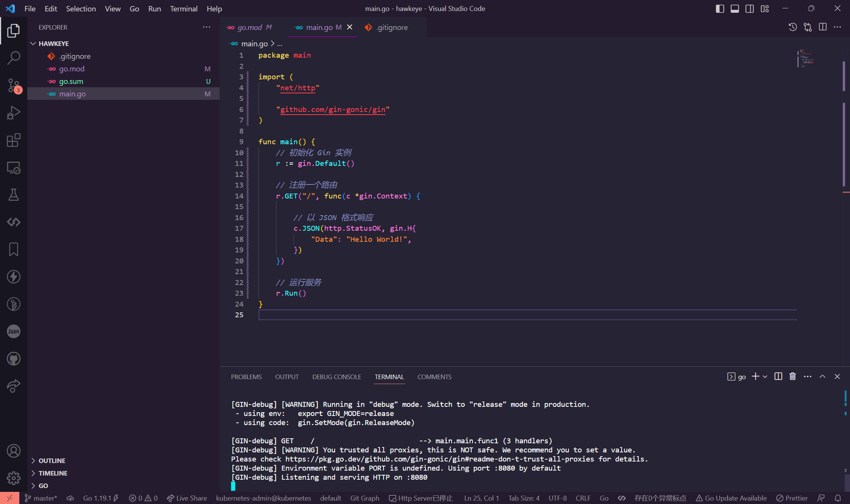Expand the TIMELINE section

[x=124, y=473]
